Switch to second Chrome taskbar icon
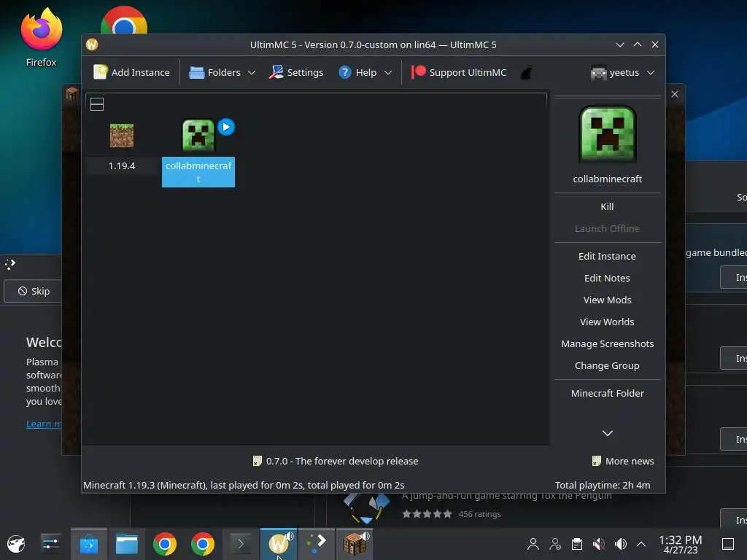 point(203,544)
